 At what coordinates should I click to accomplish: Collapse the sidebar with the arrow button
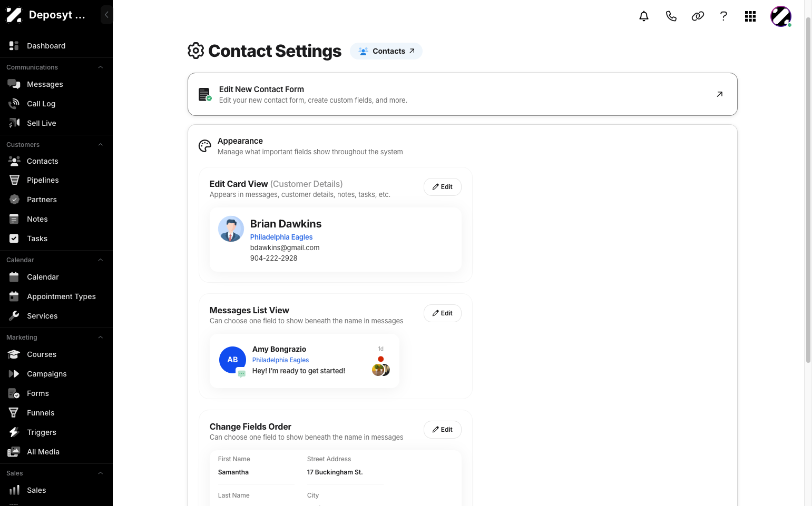[106, 15]
